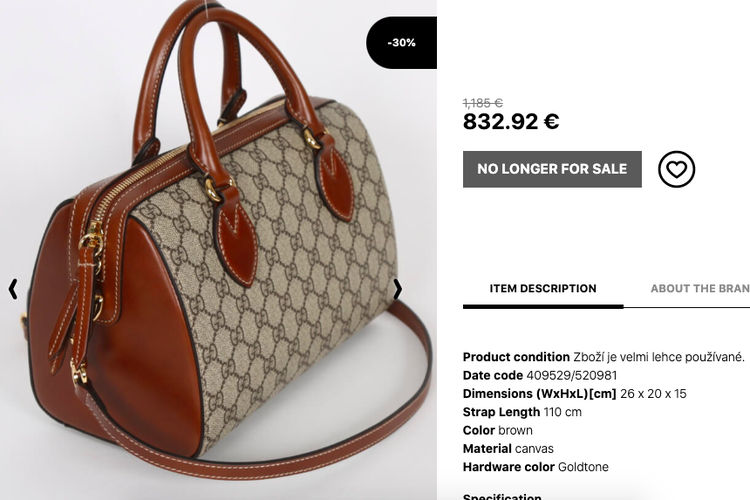Screen dimensions: 750x500
Task: Click the -30% discount badge
Action: 401,43
